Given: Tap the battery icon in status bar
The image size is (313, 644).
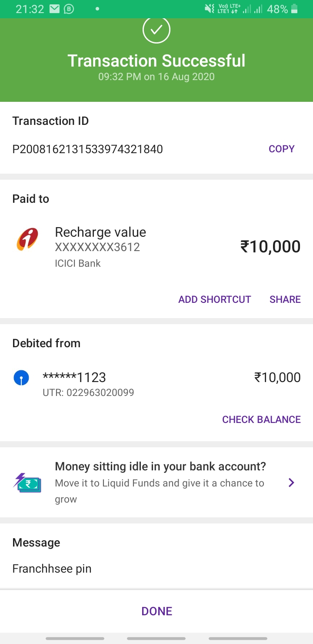Looking at the screenshot, I should coord(295,9).
